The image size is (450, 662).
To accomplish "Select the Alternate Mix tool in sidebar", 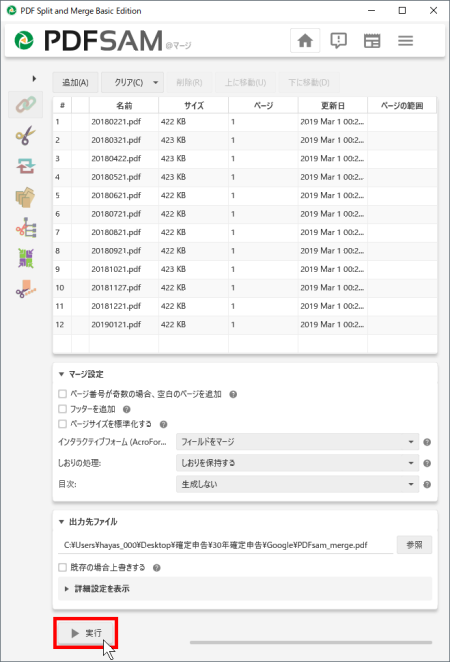I will pyautogui.click(x=26, y=258).
